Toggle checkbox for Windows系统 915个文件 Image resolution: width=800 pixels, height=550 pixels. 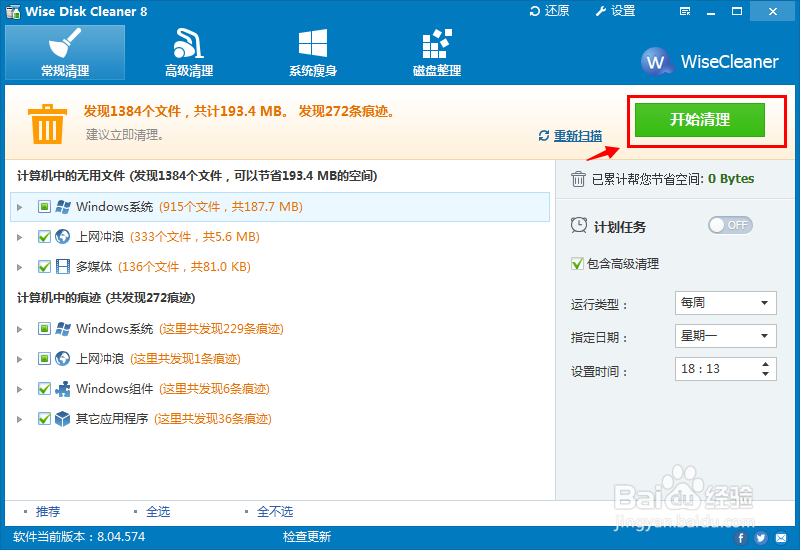coord(44,207)
